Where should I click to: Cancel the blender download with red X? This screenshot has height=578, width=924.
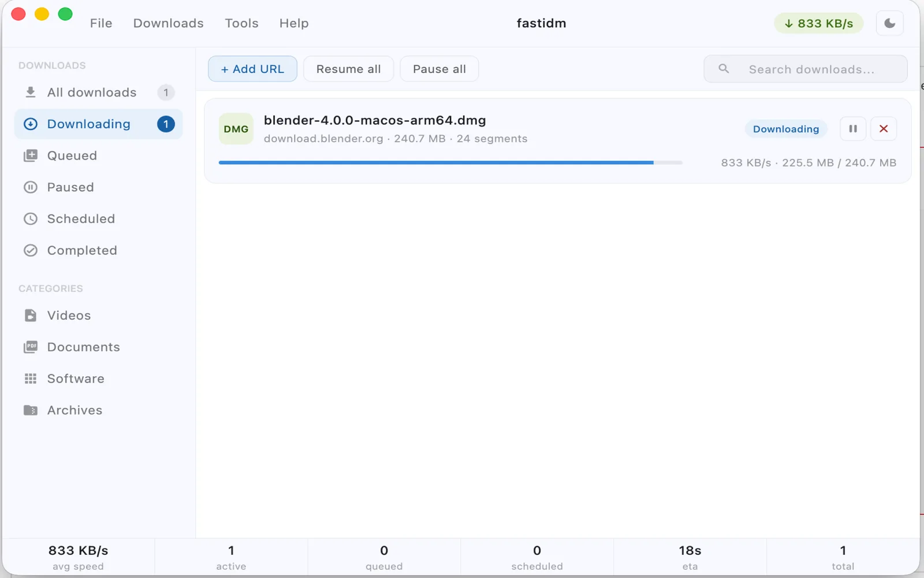coord(884,129)
